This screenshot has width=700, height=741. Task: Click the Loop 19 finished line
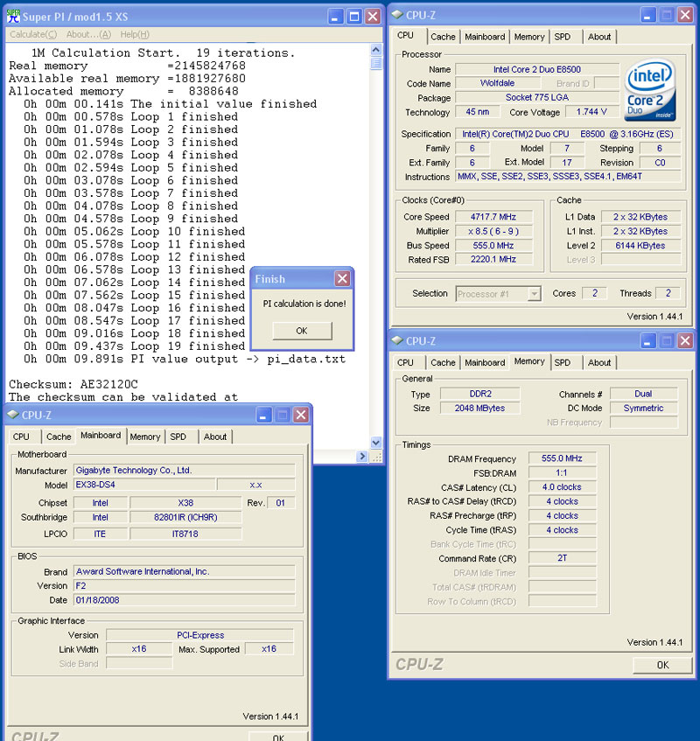[x=134, y=346]
